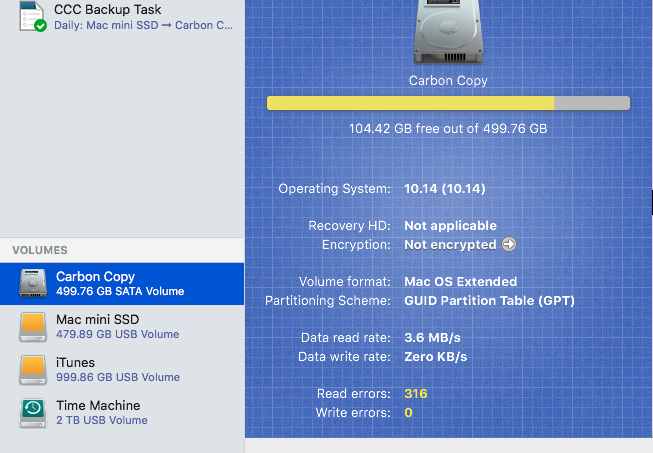
Task: Click the Operating System value 10.14
Action: click(x=445, y=189)
